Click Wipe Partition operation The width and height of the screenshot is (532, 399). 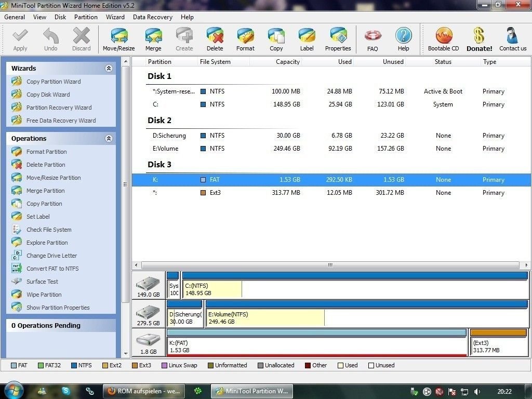point(44,295)
